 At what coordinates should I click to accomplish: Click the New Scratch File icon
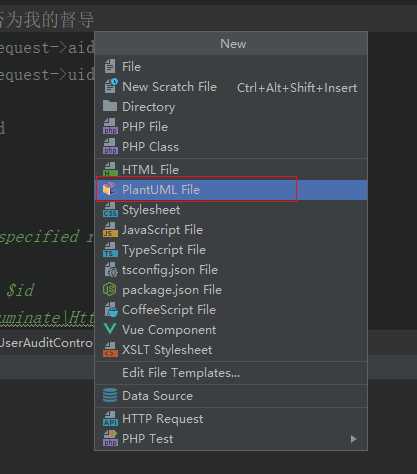coord(111,86)
